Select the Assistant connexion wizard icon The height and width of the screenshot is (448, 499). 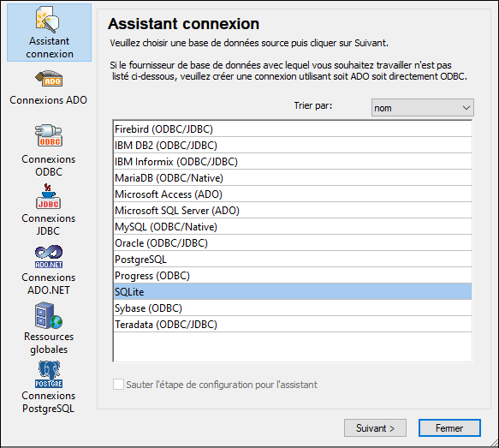click(x=47, y=20)
